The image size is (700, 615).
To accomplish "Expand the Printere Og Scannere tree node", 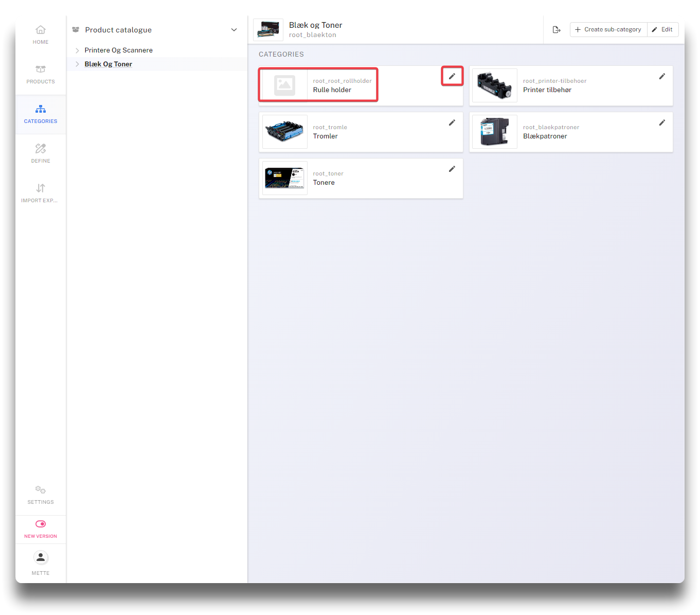I will (77, 50).
